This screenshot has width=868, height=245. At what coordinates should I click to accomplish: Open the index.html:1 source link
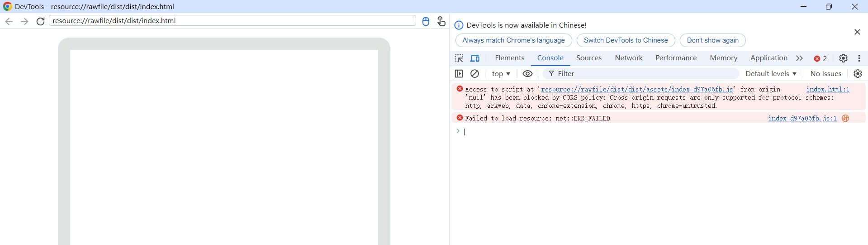[828, 90]
